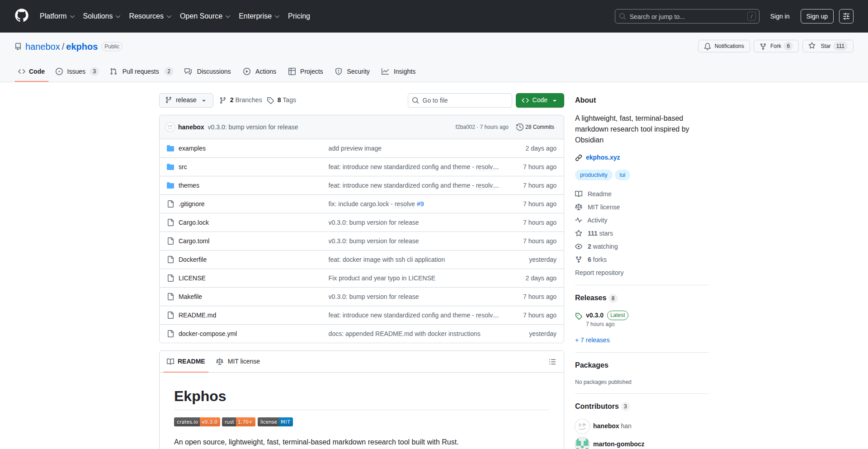This screenshot has height=449, width=868.
Task: Click the examples folder icon
Action: point(170,148)
